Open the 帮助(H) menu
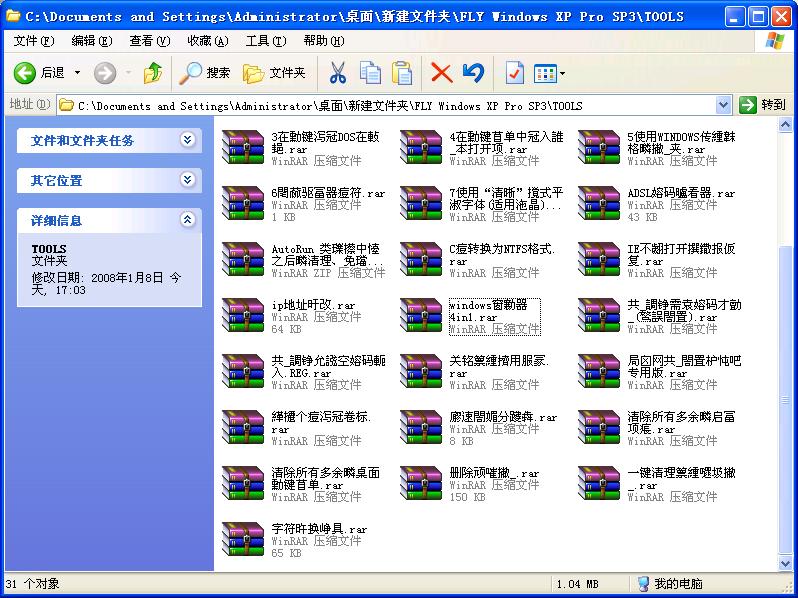The image size is (798, 598). [324, 41]
